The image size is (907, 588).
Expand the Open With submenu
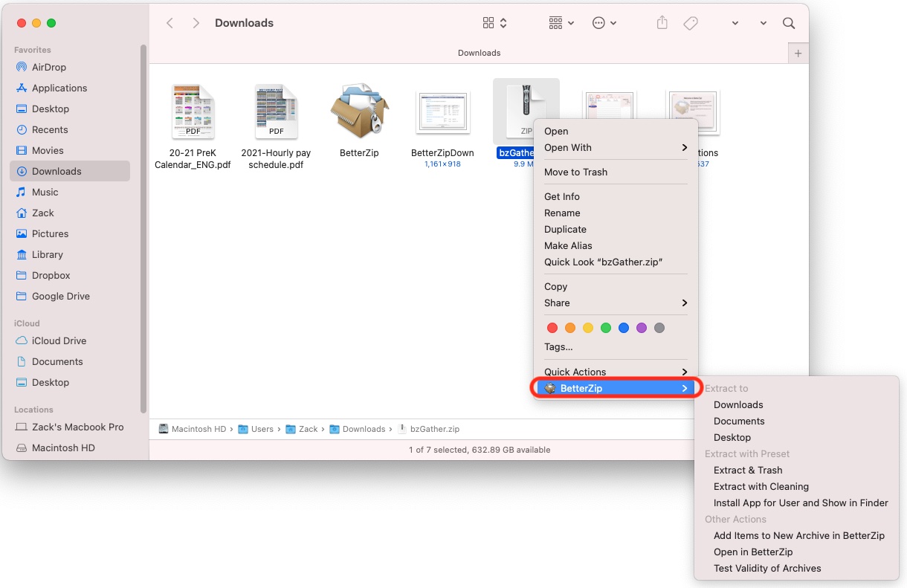pos(616,147)
